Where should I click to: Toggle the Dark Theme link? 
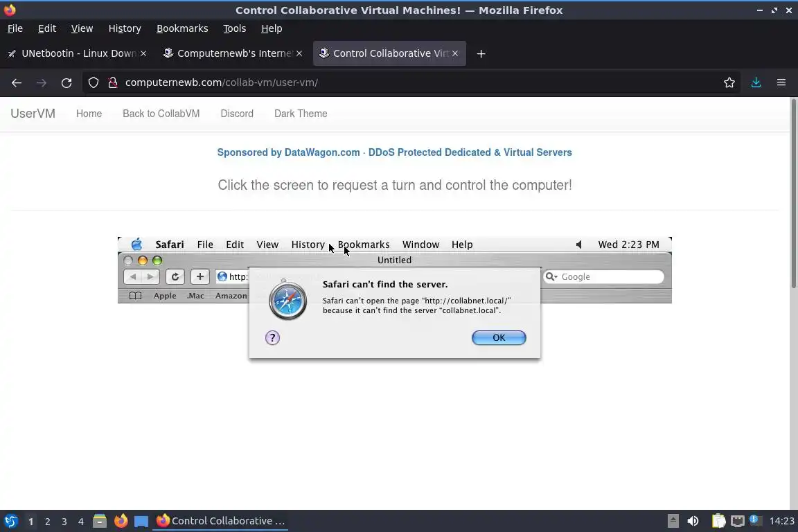point(301,114)
